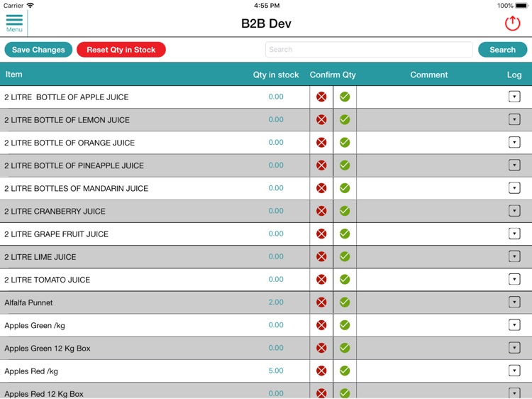Confirm quantity for Apples Green 12 Kg Box

tap(345, 348)
